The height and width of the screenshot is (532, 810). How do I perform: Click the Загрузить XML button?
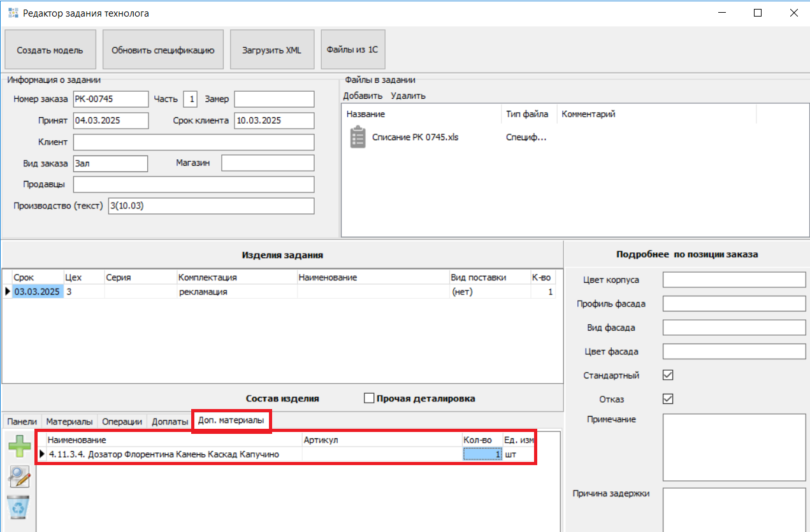click(271, 50)
